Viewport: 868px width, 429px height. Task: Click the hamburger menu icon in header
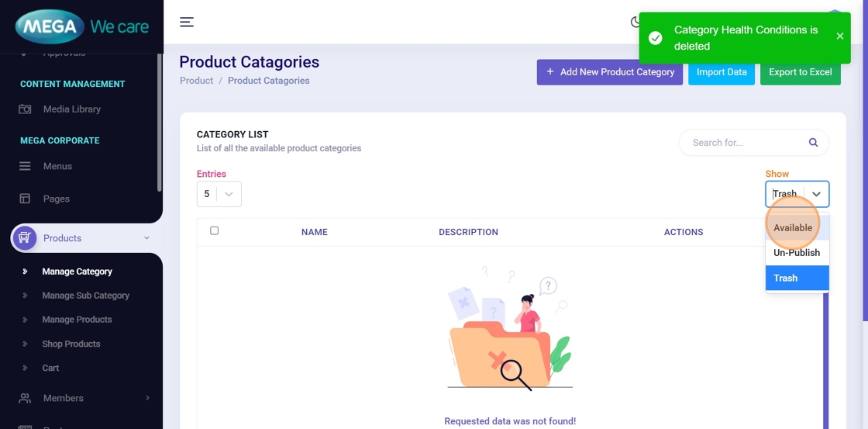[x=187, y=22]
